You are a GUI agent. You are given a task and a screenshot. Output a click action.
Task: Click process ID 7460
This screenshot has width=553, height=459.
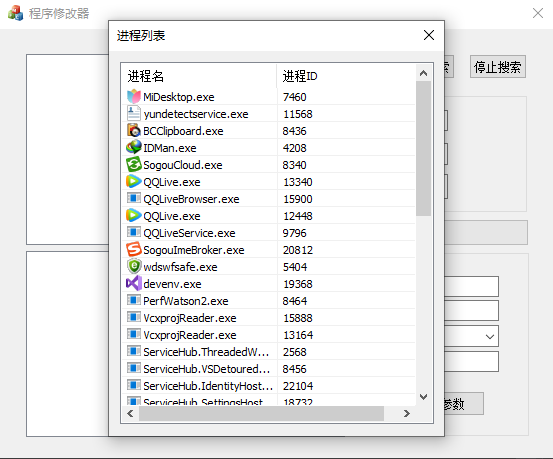pos(294,97)
